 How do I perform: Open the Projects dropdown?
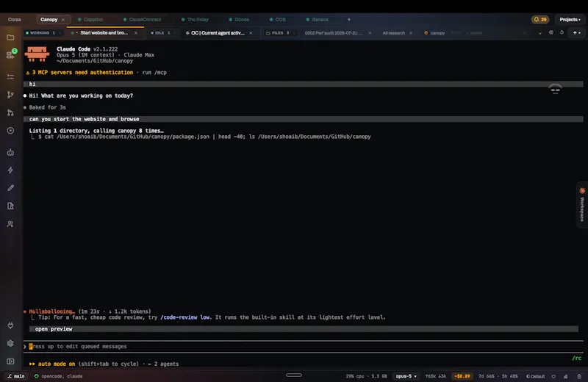coord(570,20)
